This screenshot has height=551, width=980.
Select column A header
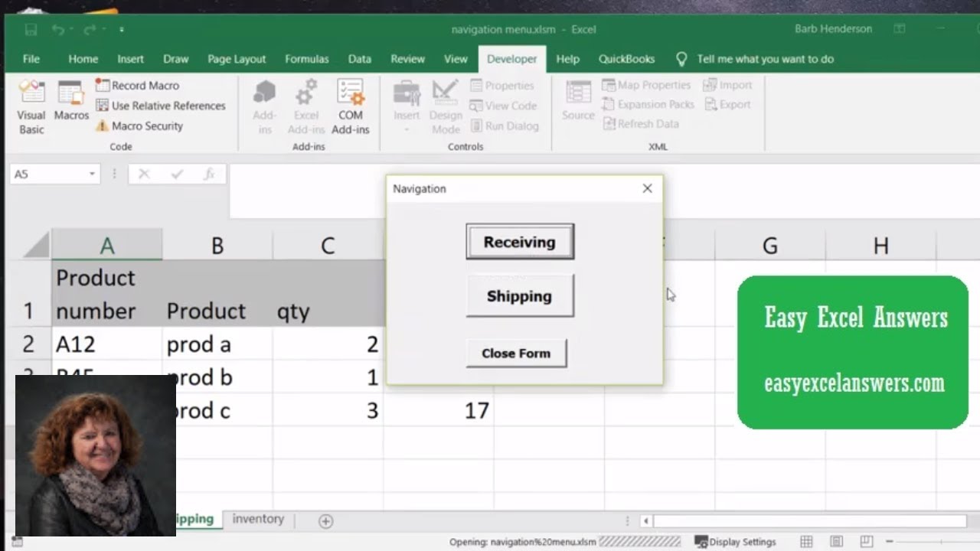pyautogui.click(x=107, y=245)
